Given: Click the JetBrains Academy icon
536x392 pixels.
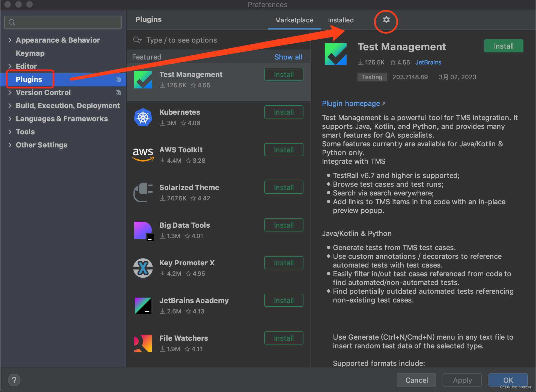Looking at the screenshot, I should [143, 306].
